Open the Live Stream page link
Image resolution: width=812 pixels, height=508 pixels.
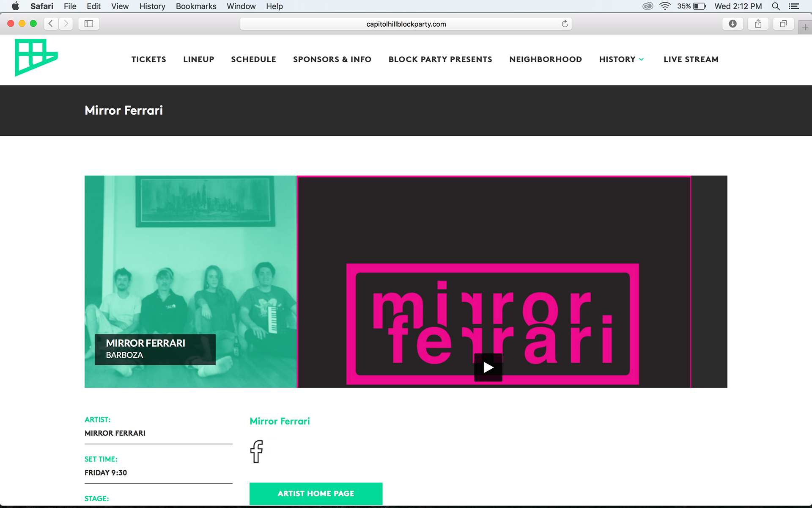[691, 59]
